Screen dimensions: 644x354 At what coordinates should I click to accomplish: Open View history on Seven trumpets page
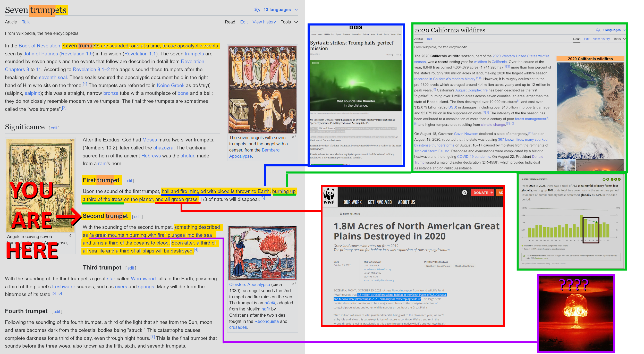tap(264, 22)
